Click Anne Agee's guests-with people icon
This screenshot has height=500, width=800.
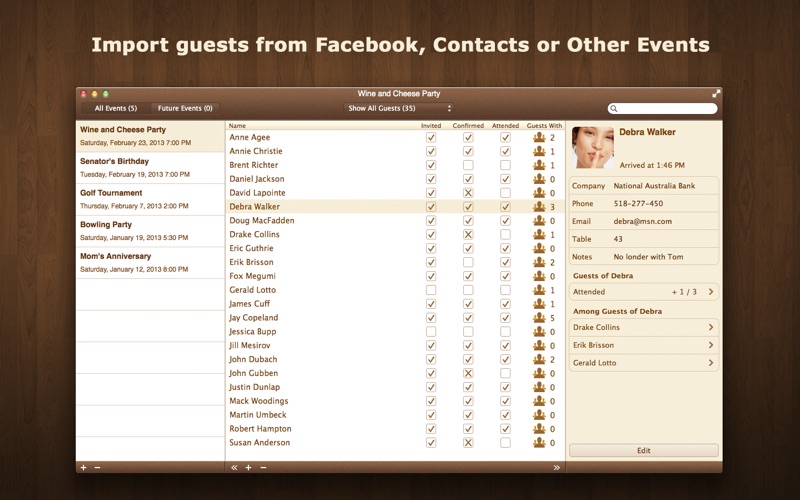click(x=539, y=137)
